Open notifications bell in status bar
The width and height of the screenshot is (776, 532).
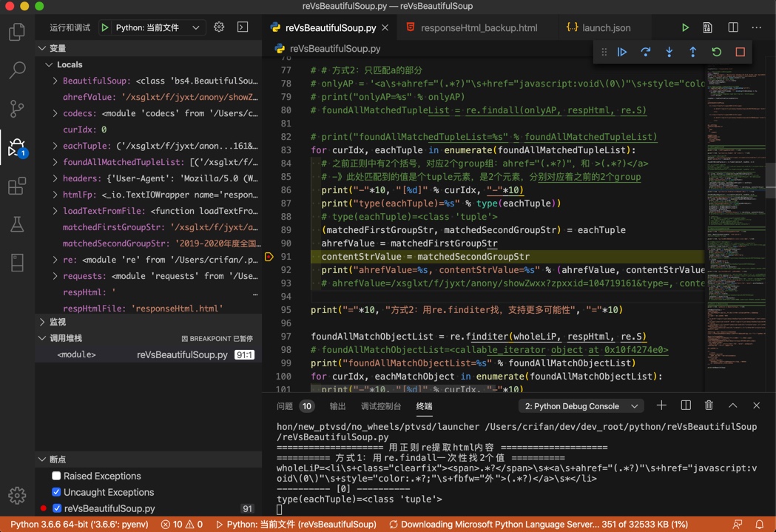759,524
